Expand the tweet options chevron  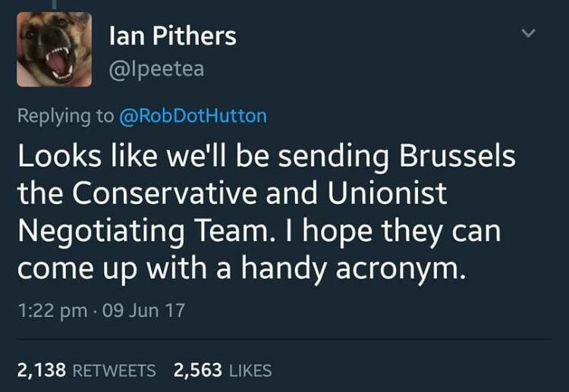[530, 33]
